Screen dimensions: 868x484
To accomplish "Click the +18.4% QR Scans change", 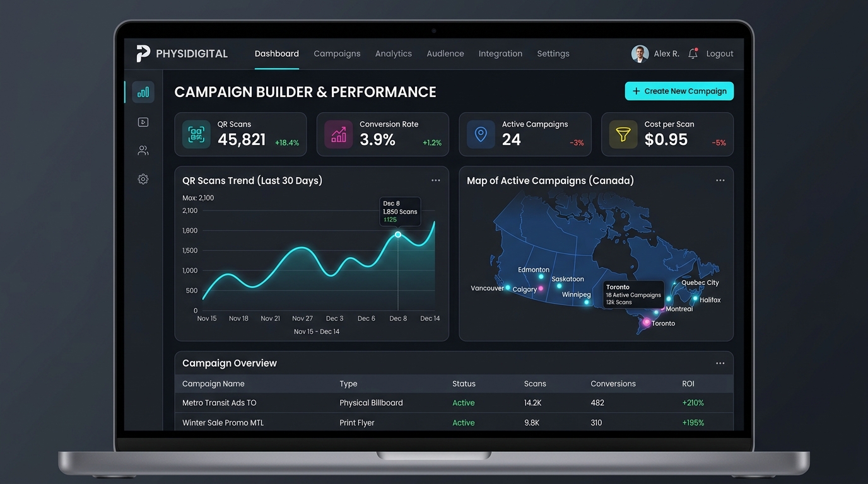I will coord(287,143).
